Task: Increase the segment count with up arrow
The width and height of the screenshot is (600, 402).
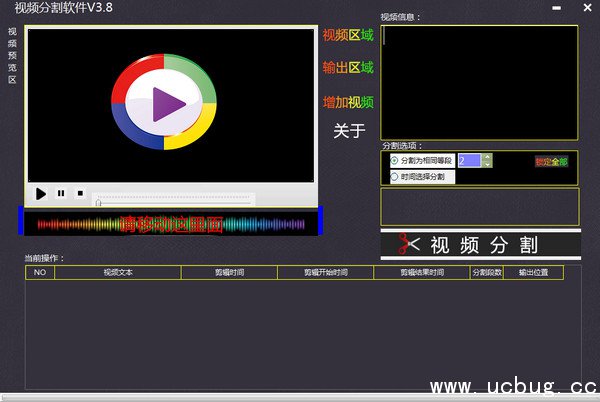Action: click(x=487, y=157)
